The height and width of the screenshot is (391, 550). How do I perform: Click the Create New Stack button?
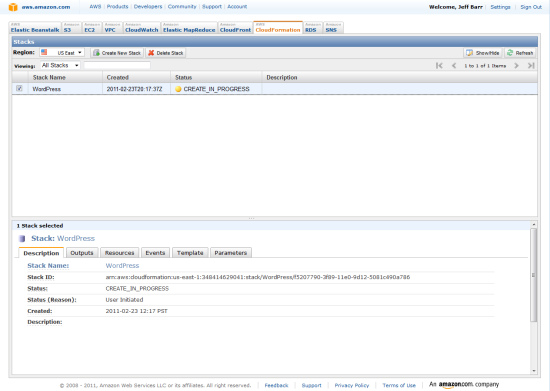click(x=117, y=53)
